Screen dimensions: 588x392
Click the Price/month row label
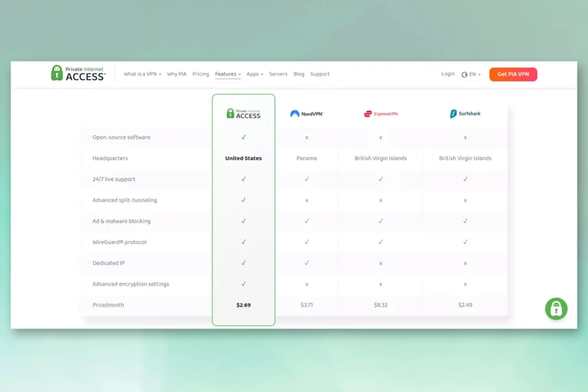click(109, 305)
